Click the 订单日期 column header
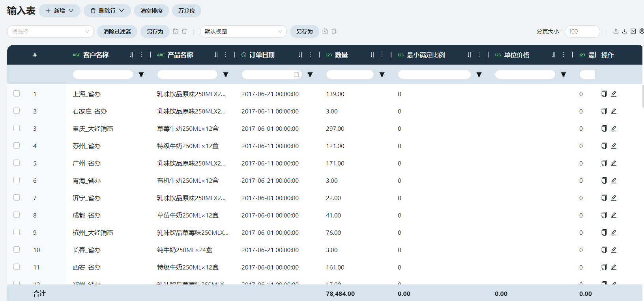The width and height of the screenshot is (644, 301). [262, 55]
